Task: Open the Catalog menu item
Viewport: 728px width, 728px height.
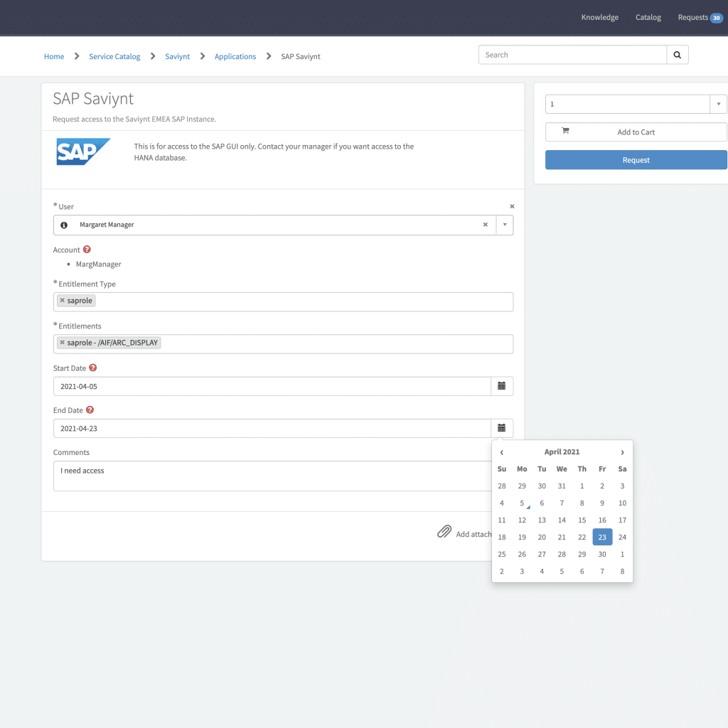Action: [648, 17]
